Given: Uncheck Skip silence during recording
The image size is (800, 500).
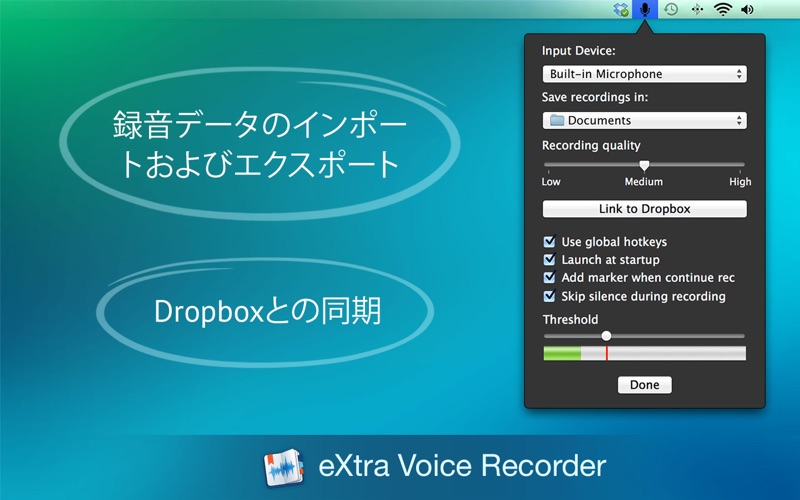Looking at the screenshot, I should [x=549, y=295].
